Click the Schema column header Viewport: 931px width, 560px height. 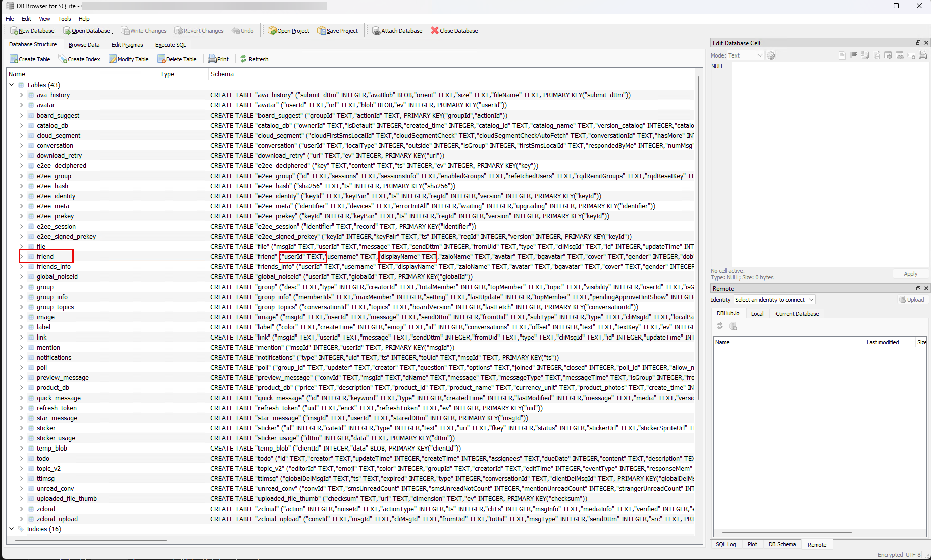(452, 74)
